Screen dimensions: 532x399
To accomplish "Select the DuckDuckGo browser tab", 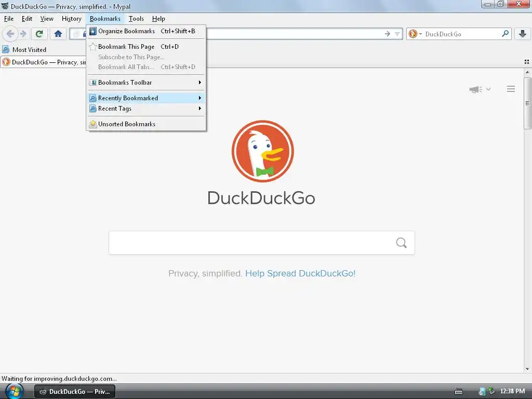I will 44,62.
